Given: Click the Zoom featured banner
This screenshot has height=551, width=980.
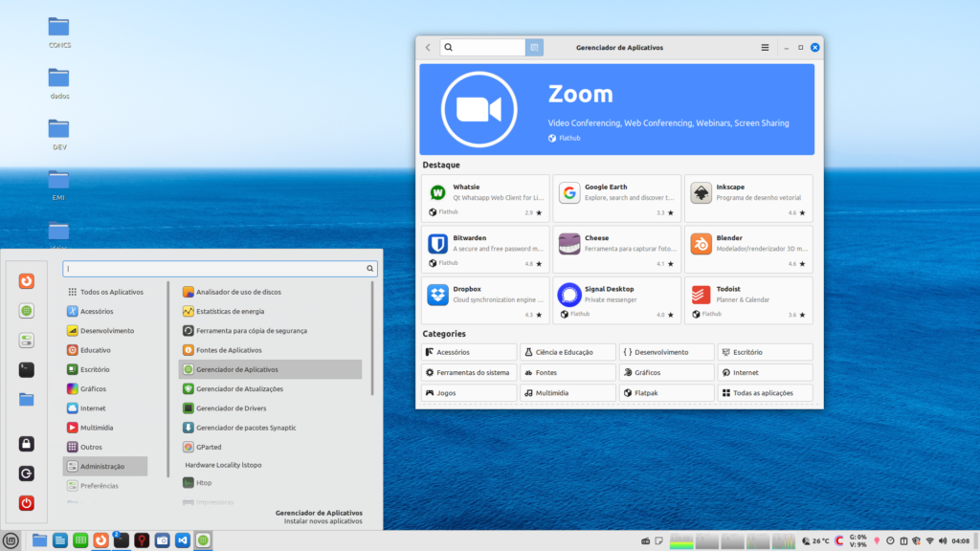Looking at the screenshot, I should click(x=616, y=109).
